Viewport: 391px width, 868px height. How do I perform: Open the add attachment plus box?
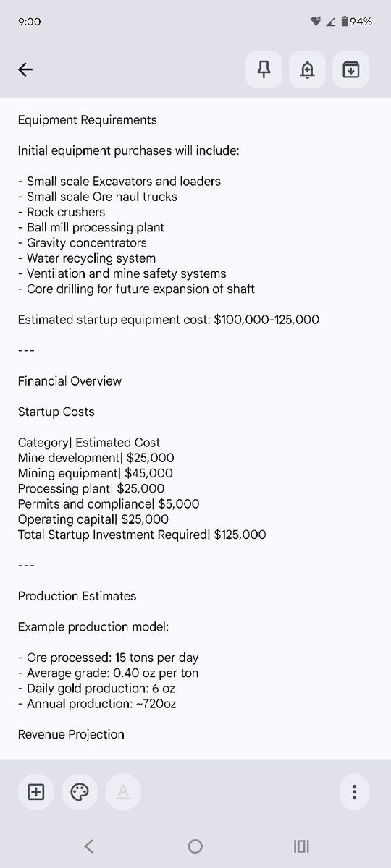36,792
